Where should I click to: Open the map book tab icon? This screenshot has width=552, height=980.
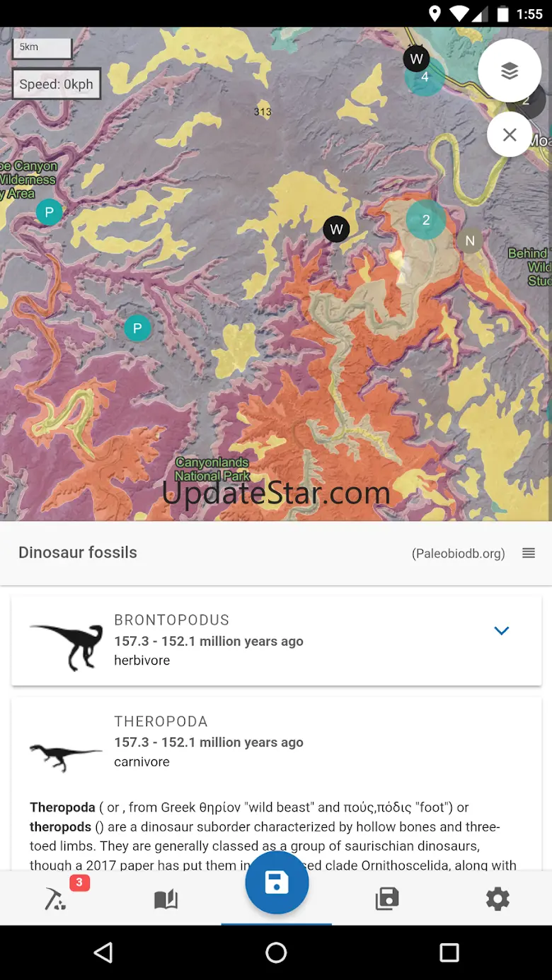166,899
